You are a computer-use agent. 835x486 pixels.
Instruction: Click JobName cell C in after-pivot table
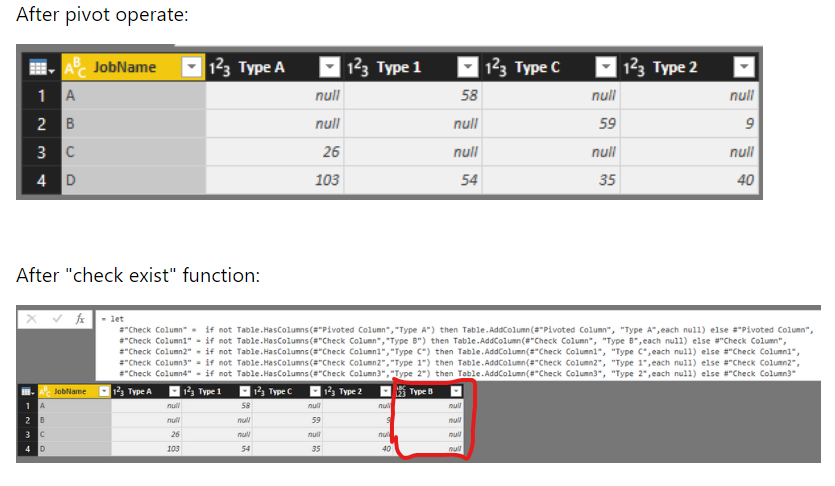click(x=133, y=152)
